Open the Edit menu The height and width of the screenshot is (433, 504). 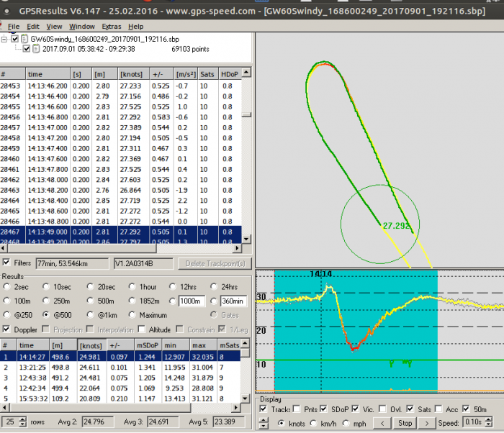click(33, 27)
